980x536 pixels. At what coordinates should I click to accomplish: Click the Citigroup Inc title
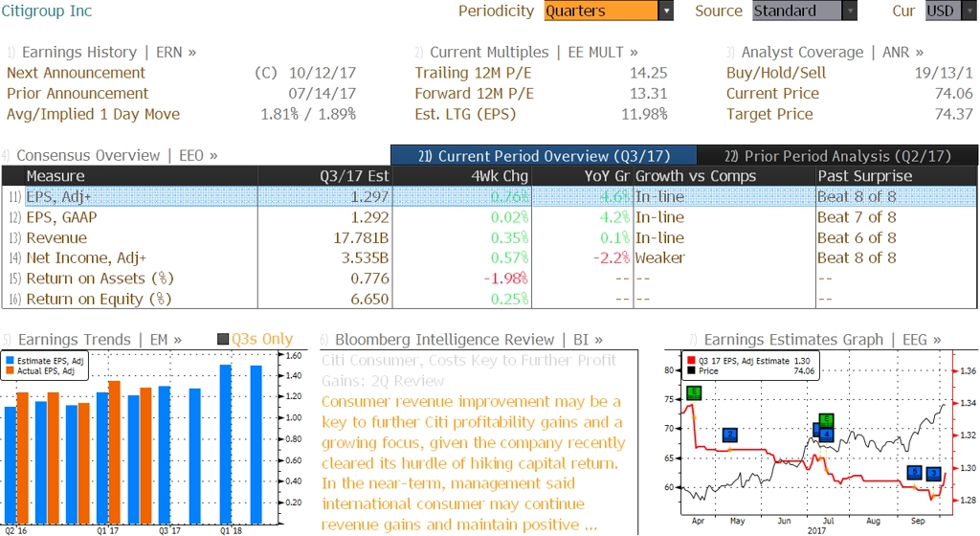(x=47, y=11)
